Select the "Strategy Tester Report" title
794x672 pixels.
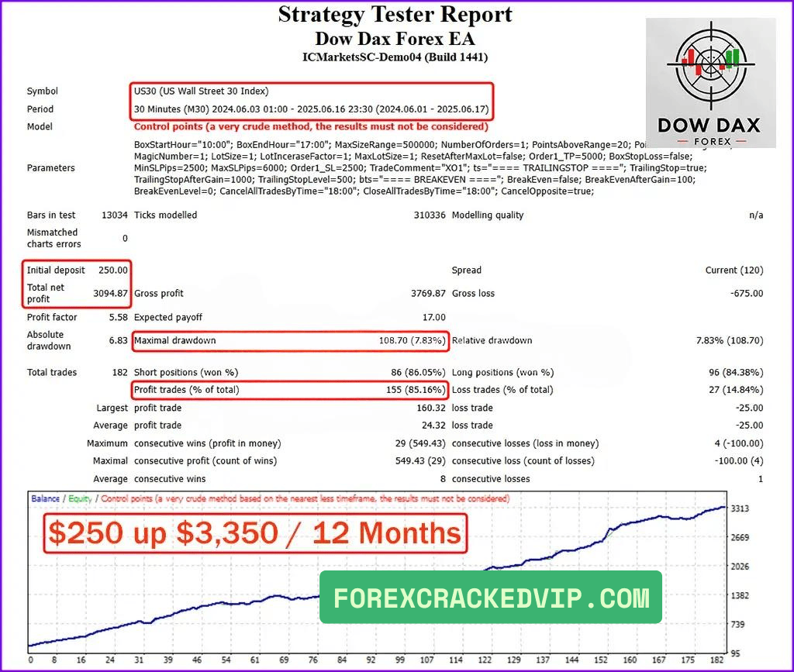(x=395, y=14)
